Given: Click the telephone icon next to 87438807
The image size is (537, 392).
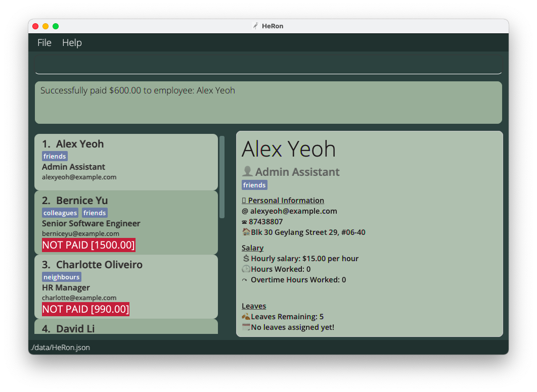Looking at the screenshot, I should [245, 222].
